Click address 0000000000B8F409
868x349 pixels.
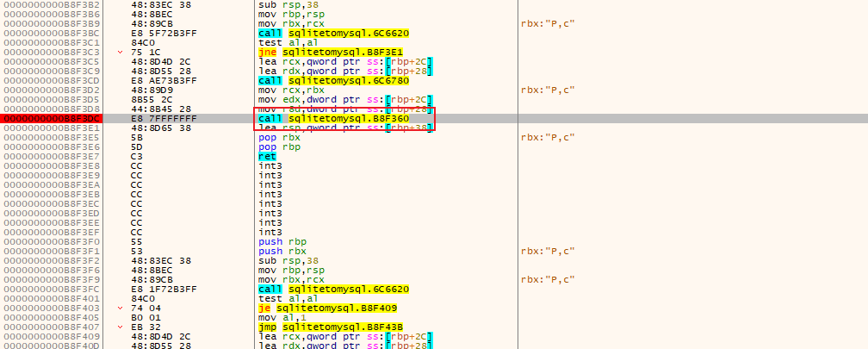point(51,337)
